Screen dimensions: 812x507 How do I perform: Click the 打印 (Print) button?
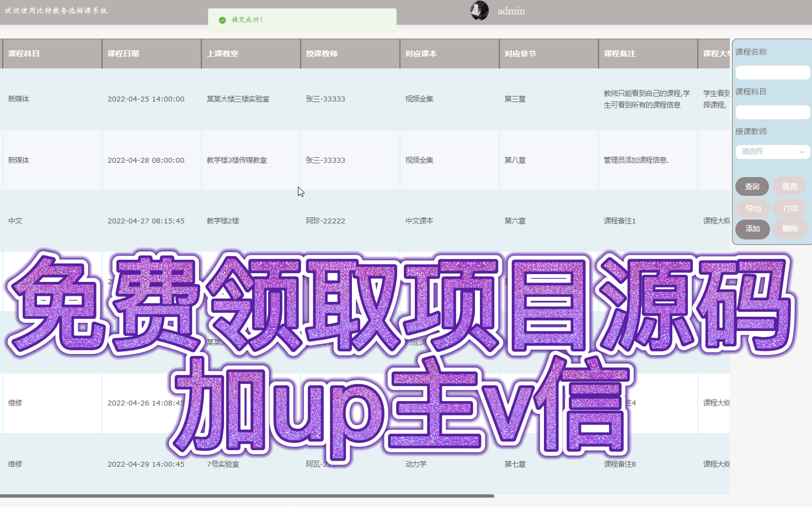789,208
